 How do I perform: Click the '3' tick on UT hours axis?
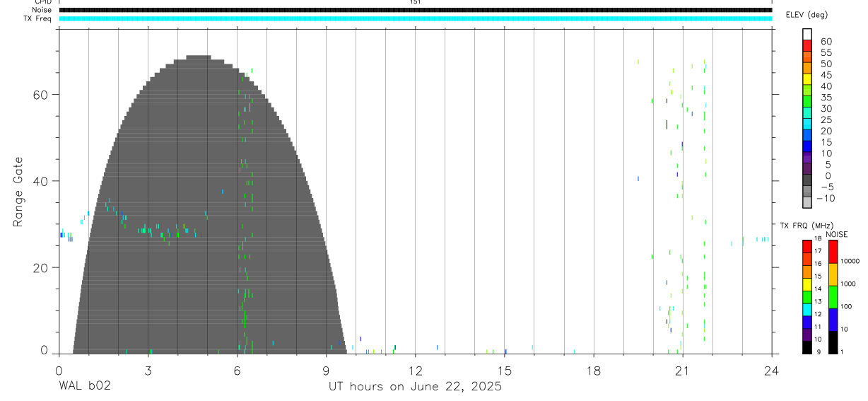point(148,370)
